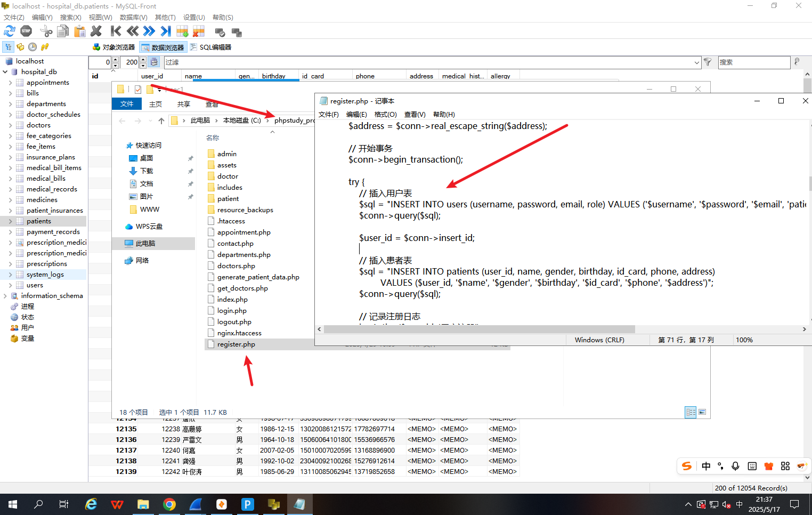Click the Insert Record grid icon
The width and height of the screenshot is (812, 515).
(x=182, y=31)
